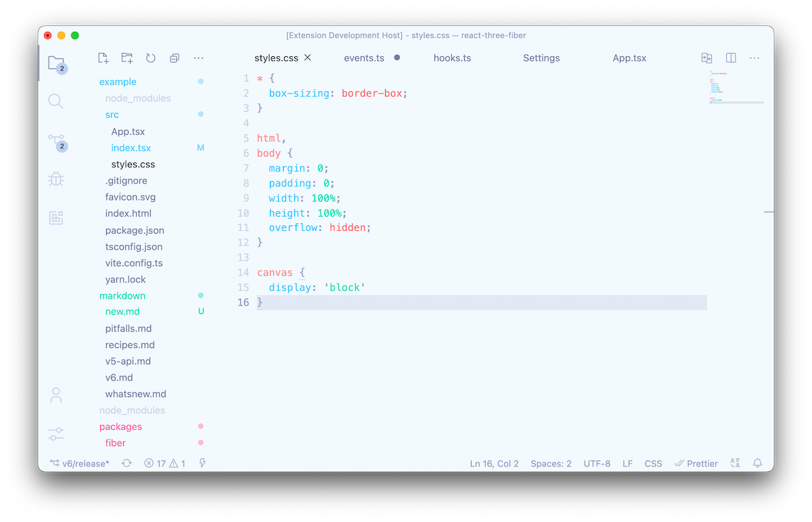Viewport: 812px width, 522px height.
Task: Open the Manage settings sliders icon
Action: 56,433
